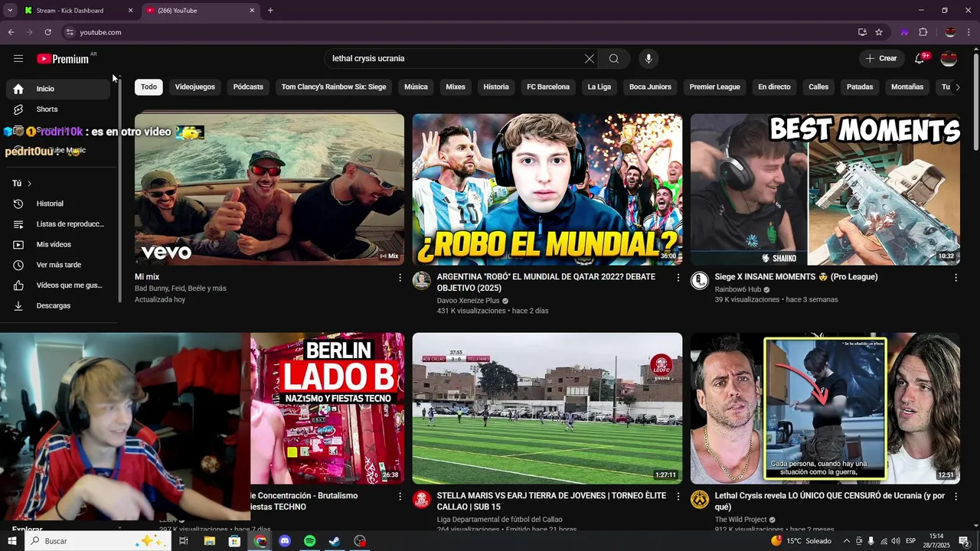980x551 pixels.
Task: Click the Crear button
Action: tap(880, 59)
